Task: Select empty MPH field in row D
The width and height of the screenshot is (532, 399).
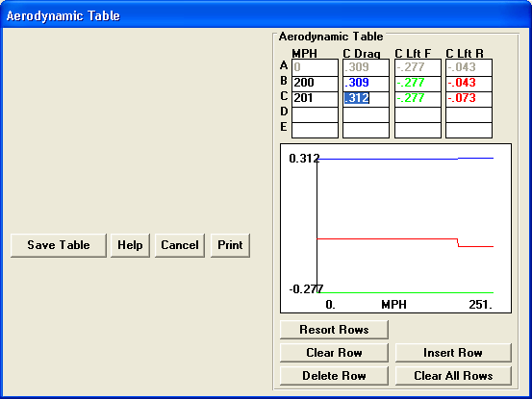Action: point(315,114)
